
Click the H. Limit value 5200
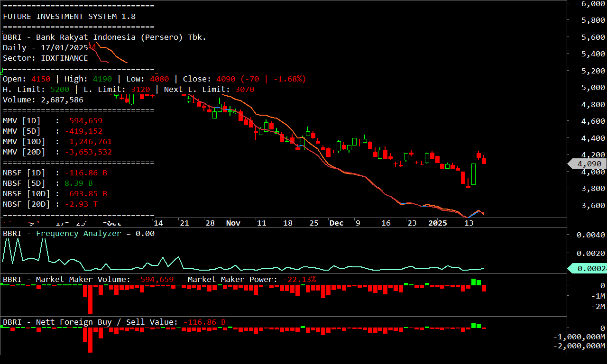60,89
